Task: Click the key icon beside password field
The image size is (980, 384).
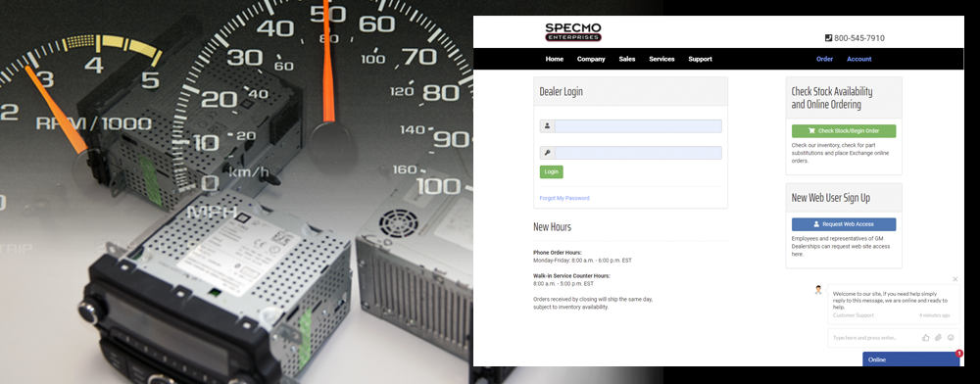Action: coord(548,153)
